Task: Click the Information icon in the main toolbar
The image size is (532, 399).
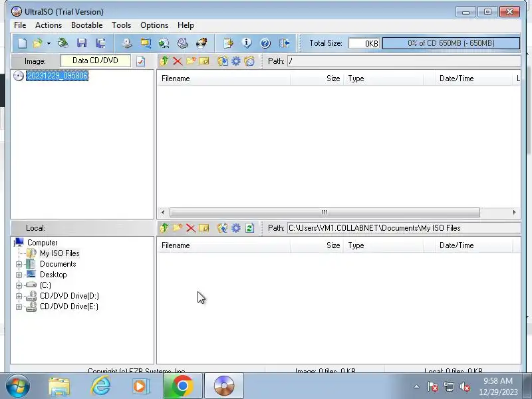Action: click(247, 43)
